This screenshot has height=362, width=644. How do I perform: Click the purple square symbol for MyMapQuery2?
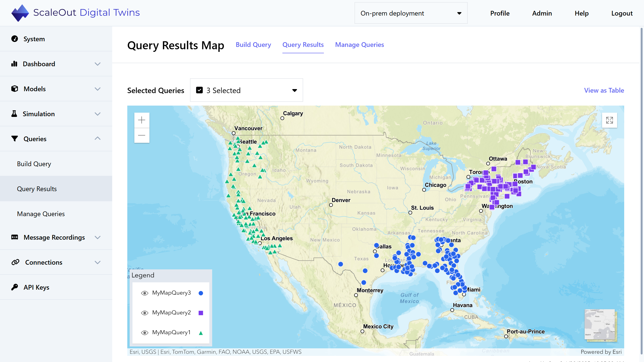pos(201,313)
